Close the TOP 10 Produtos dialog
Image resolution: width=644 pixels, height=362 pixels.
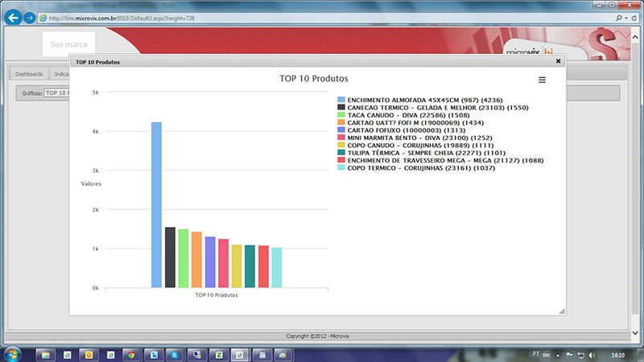tap(558, 61)
